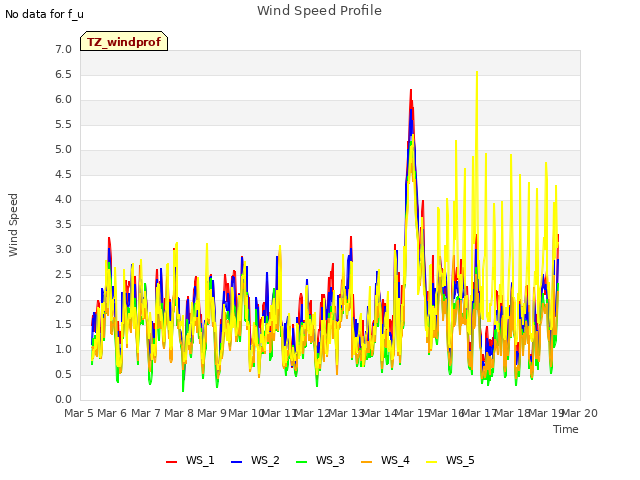Click the 0.5 y-axis tick label
Screen dimensions: 640x480
pos(63,375)
